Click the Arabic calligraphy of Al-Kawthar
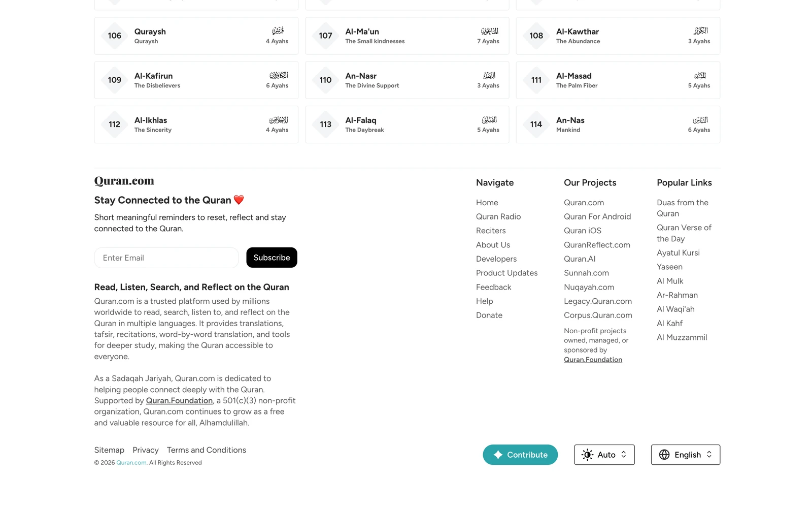 tap(701, 31)
